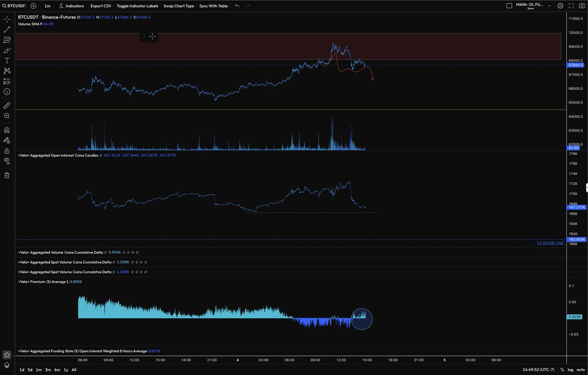Select the Text annotation tool
The width and height of the screenshot is (588, 375).
[x=6, y=61]
